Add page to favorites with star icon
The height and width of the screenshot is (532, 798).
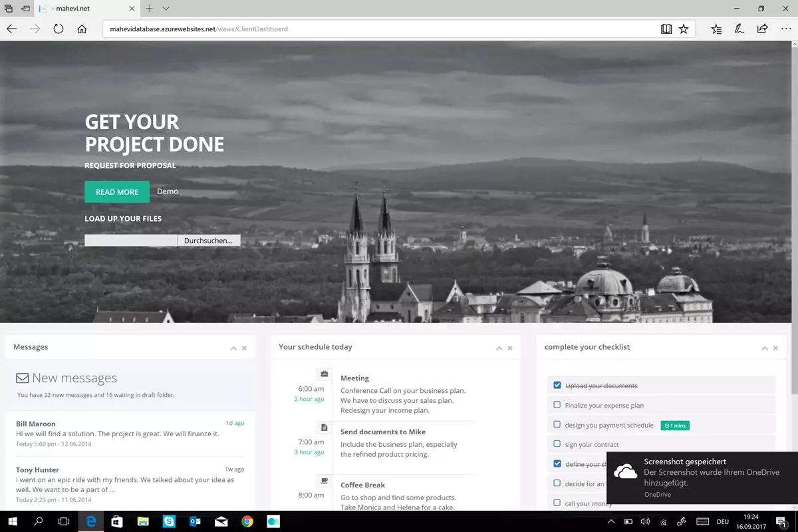pyautogui.click(x=684, y=29)
